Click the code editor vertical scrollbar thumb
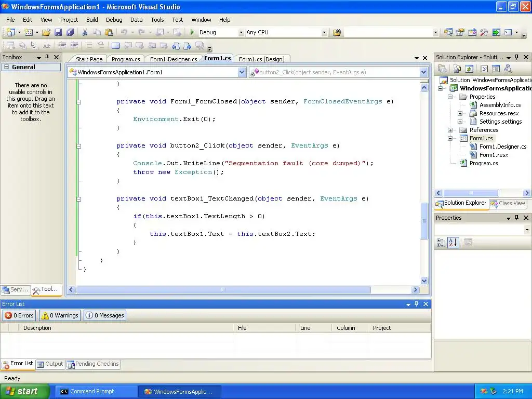This screenshot has width=532, height=399. [424, 221]
